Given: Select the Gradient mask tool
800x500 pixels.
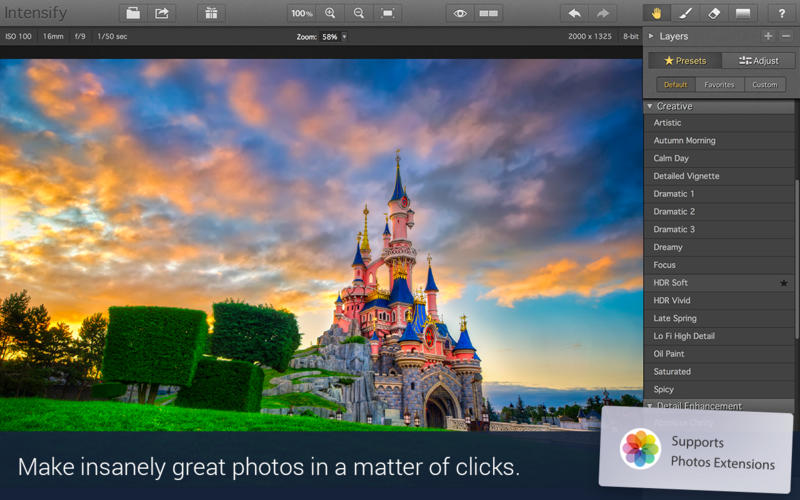Looking at the screenshot, I should click(x=743, y=13).
